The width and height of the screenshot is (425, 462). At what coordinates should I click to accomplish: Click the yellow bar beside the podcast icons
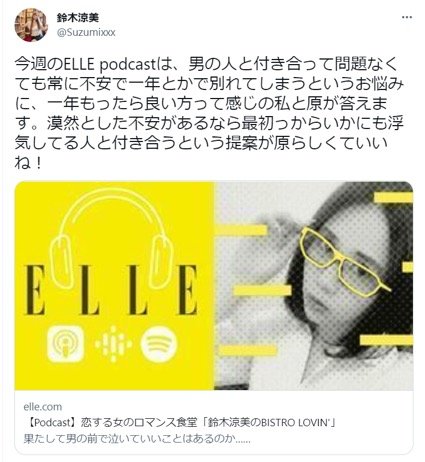pos(249,350)
